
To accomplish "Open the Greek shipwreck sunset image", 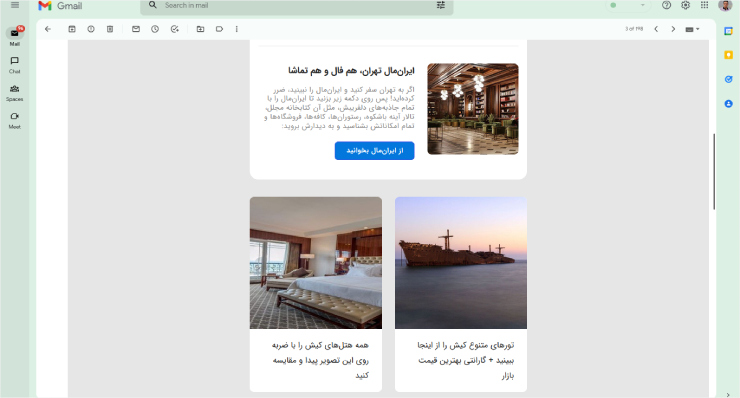I will click(x=461, y=263).
